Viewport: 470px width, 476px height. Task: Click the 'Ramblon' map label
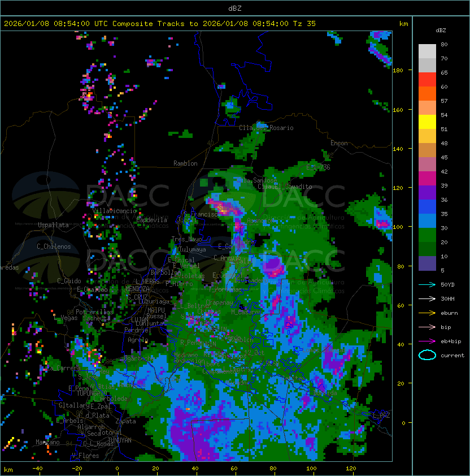pyautogui.click(x=185, y=163)
